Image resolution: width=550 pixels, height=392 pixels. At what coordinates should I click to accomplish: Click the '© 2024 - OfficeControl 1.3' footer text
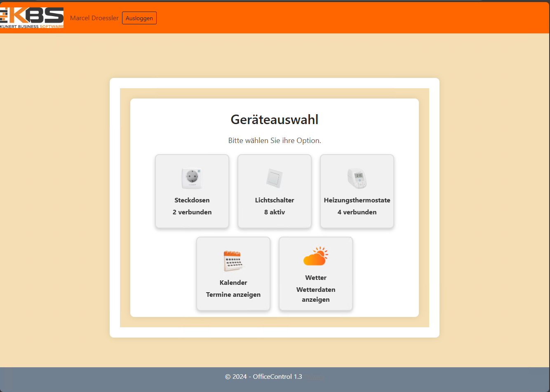click(x=263, y=377)
